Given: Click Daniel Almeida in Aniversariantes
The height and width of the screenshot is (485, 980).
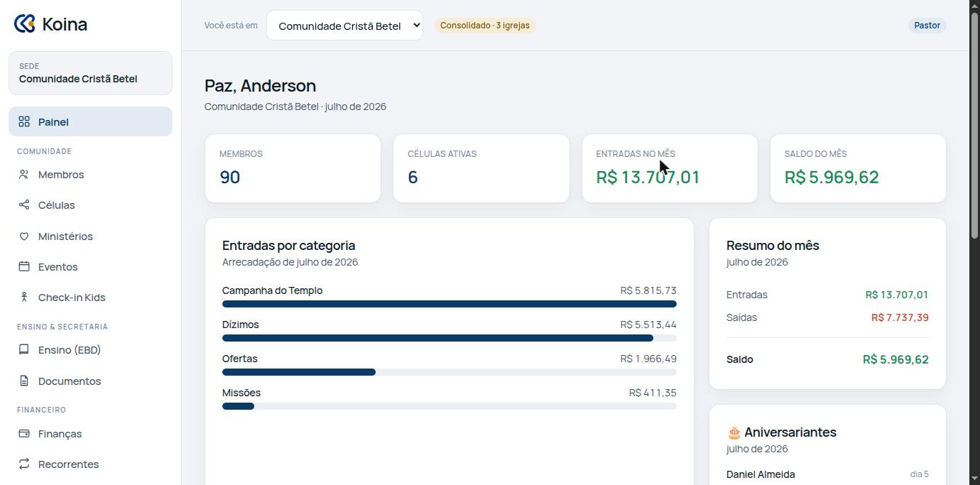Looking at the screenshot, I should (761, 474).
